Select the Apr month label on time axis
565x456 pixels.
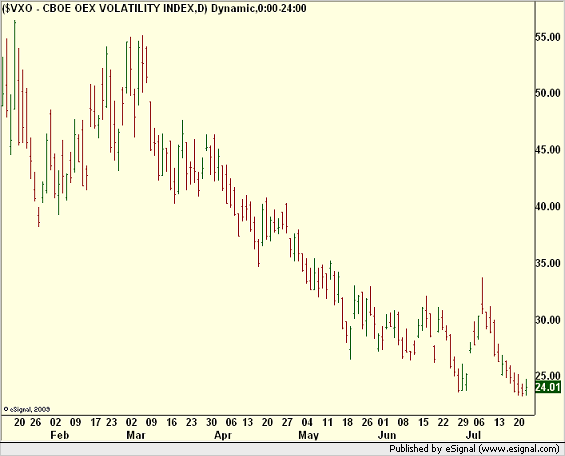(223, 435)
